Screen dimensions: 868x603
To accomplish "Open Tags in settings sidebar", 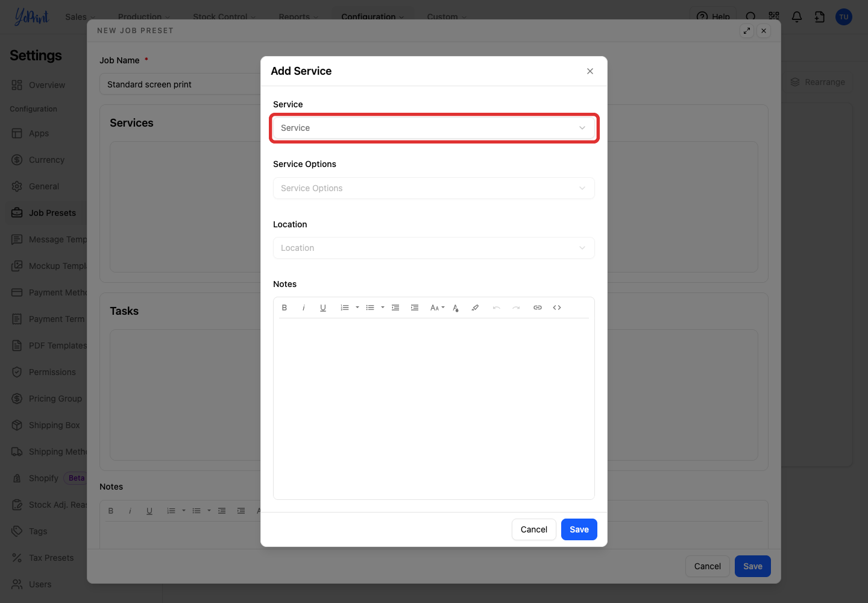I will click(30, 531).
